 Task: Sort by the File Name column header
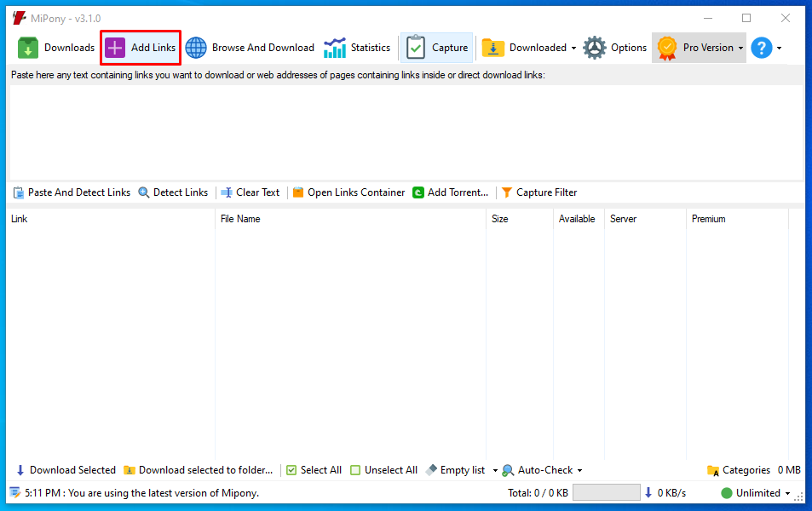350,219
